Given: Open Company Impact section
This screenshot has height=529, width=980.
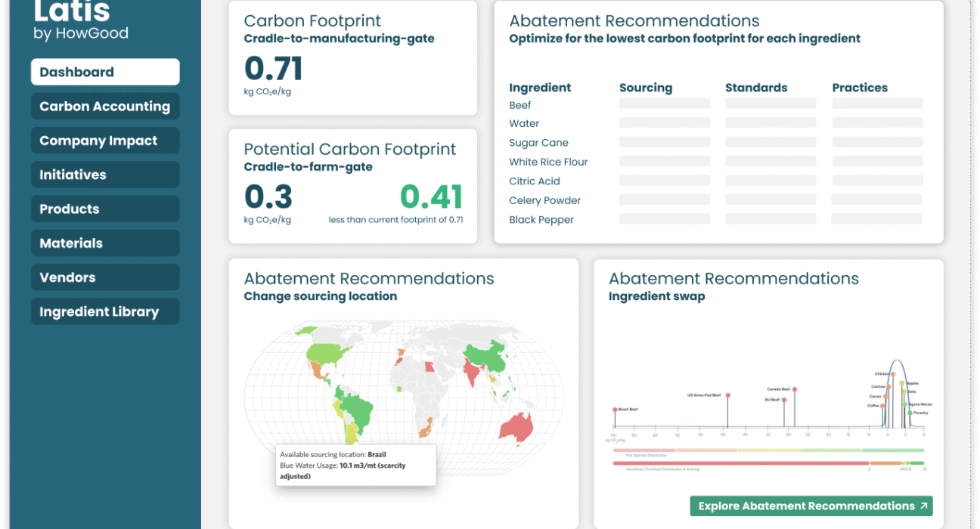Looking at the screenshot, I should point(105,141).
